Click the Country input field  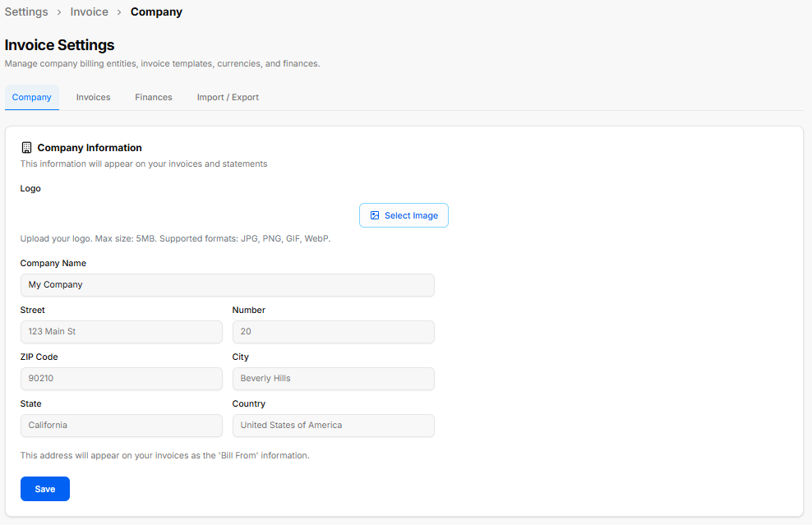click(x=334, y=426)
